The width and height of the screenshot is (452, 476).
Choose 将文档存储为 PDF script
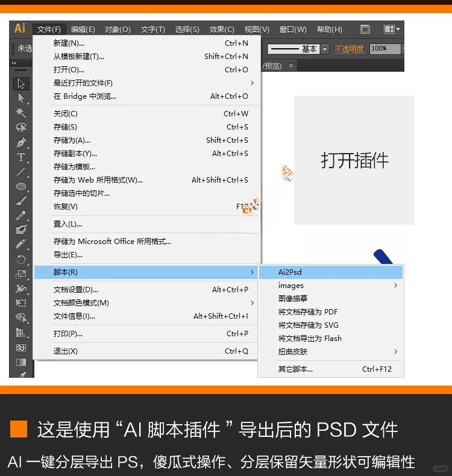[331, 312]
